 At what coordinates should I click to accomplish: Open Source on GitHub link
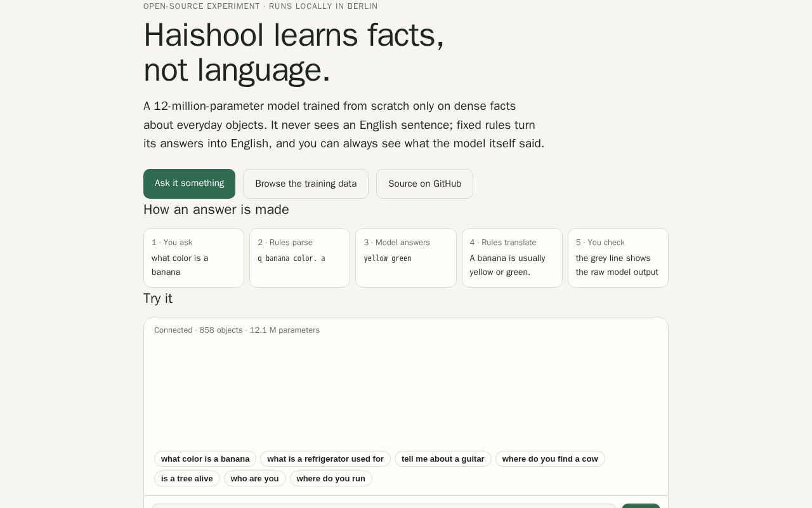[424, 184]
